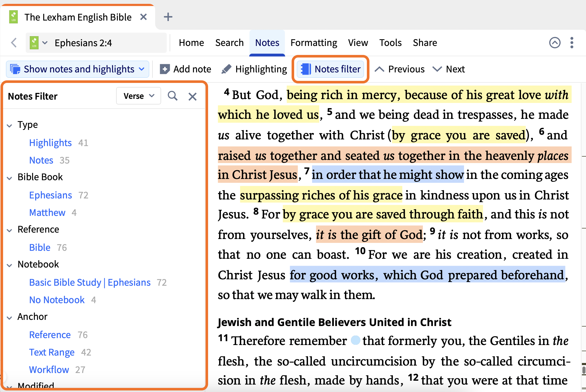Collapse the Reference filter section

(x=10, y=230)
